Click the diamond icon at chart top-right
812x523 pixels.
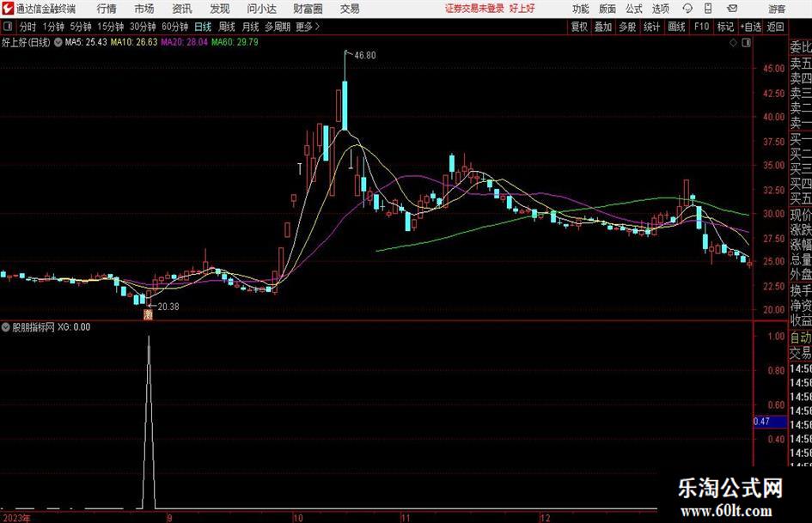(733, 43)
